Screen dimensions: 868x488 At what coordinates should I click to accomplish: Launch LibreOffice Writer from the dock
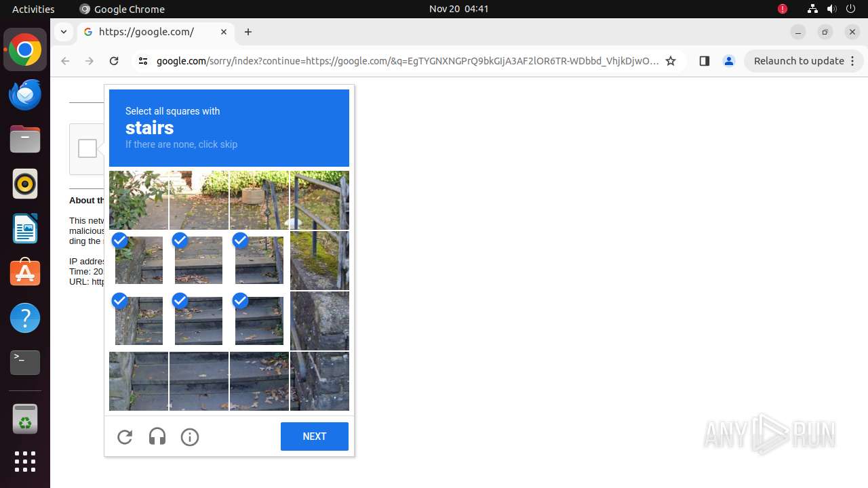(25, 229)
